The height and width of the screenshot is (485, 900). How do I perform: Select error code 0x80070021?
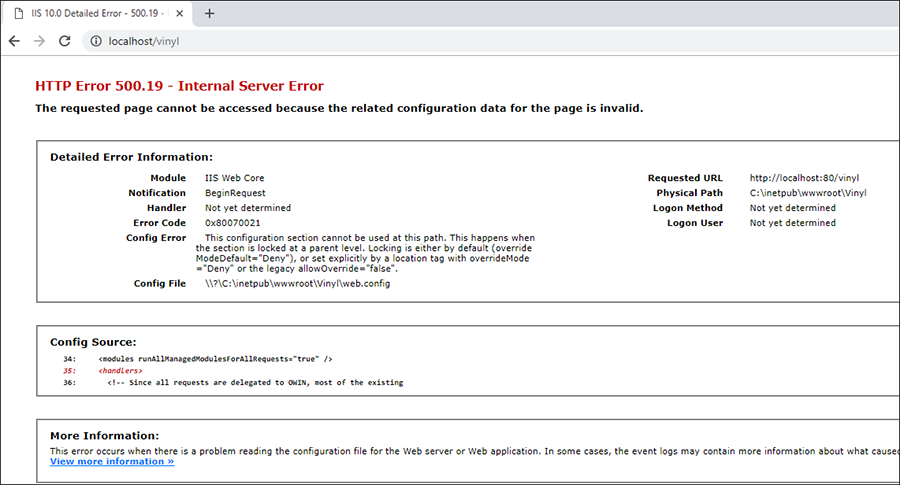(232, 223)
